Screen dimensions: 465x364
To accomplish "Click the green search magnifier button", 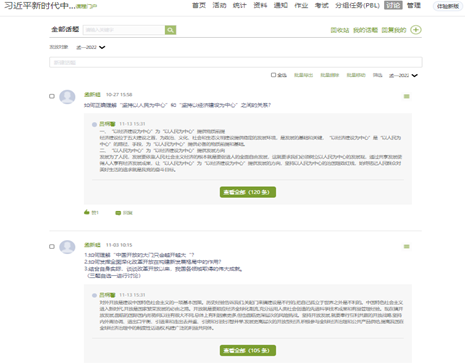I will point(170,30).
